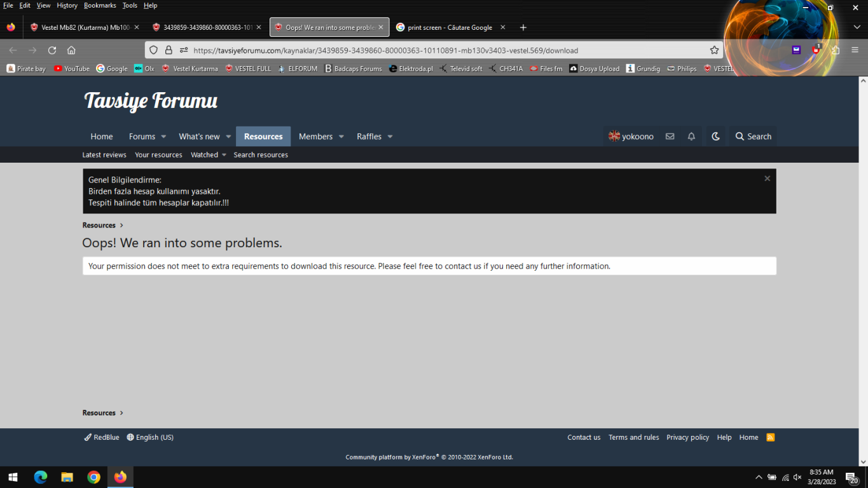Click the Resources breadcrumb at page bottom
The image size is (868, 488).
99,413
